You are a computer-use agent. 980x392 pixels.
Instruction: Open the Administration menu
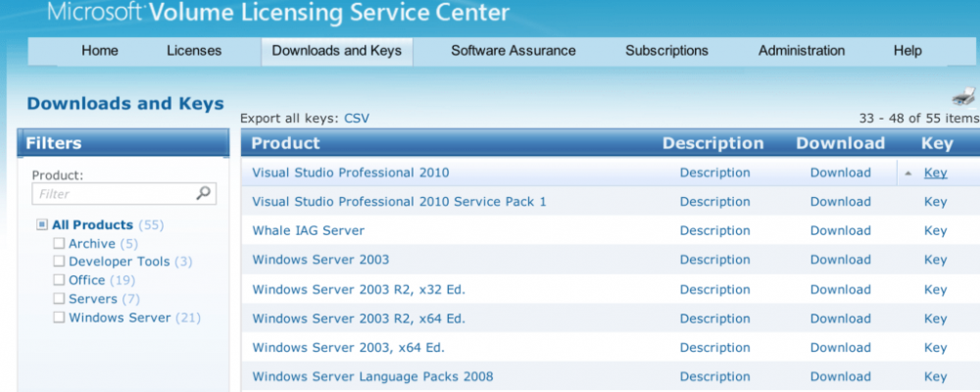[x=802, y=51]
